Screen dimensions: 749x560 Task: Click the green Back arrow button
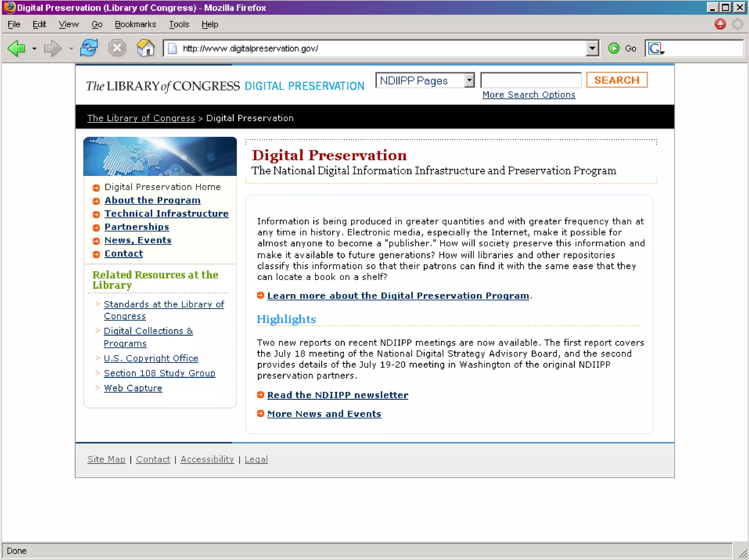16,48
